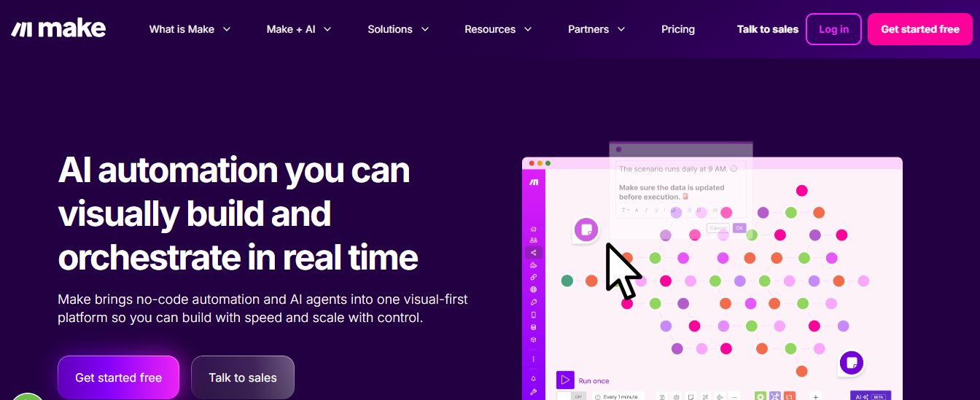
Task: Click the purple Run once play button
Action: (x=565, y=380)
